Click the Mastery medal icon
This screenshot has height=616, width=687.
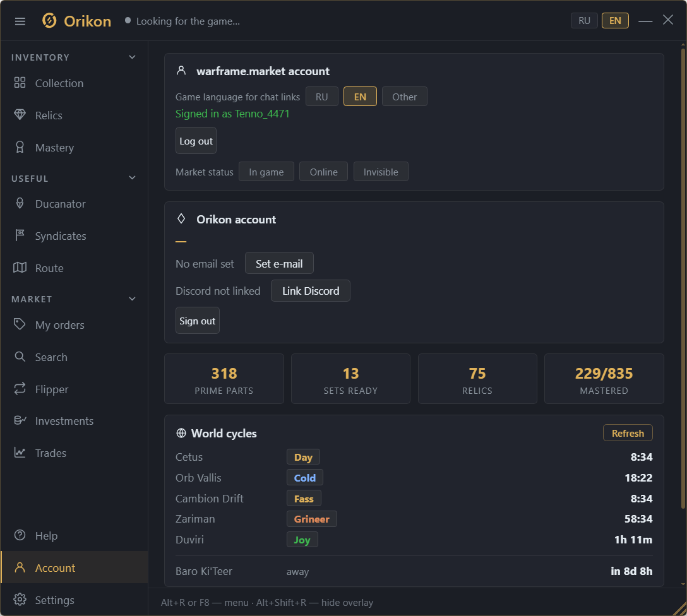coord(20,147)
